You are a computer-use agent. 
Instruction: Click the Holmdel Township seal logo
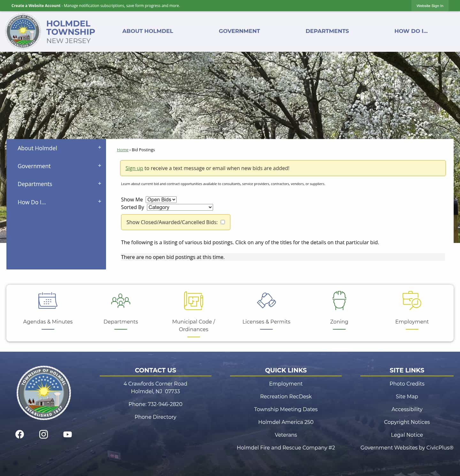pyautogui.click(x=23, y=31)
